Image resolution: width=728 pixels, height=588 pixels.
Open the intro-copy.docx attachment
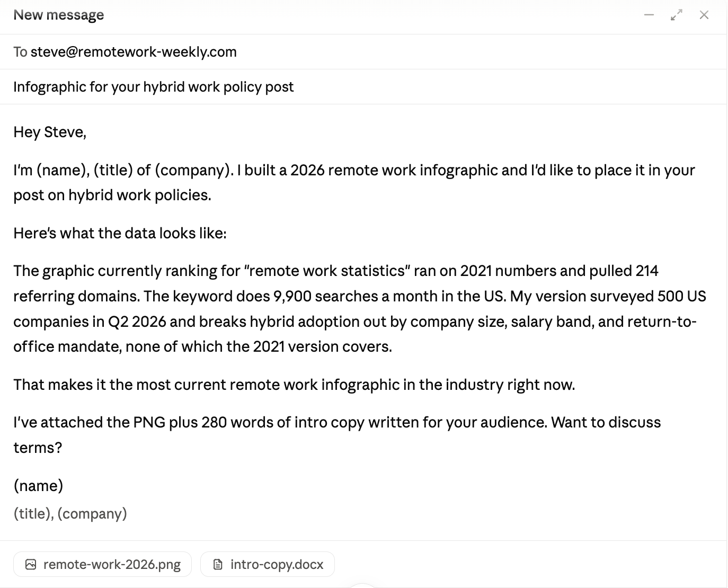(268, 564)
